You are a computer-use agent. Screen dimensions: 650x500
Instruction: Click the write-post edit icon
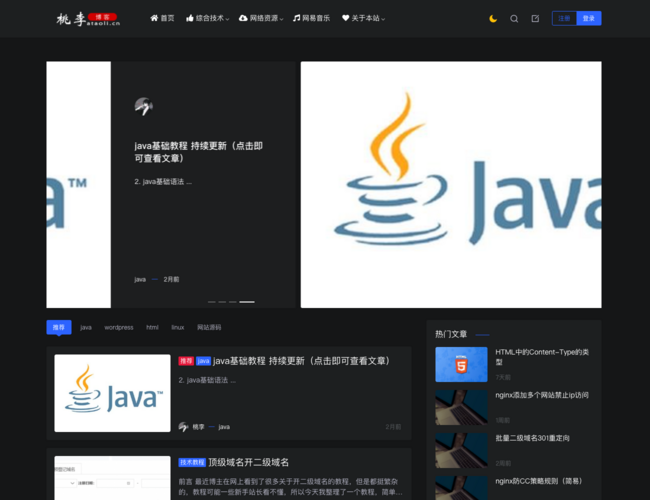tap(535, 19)
